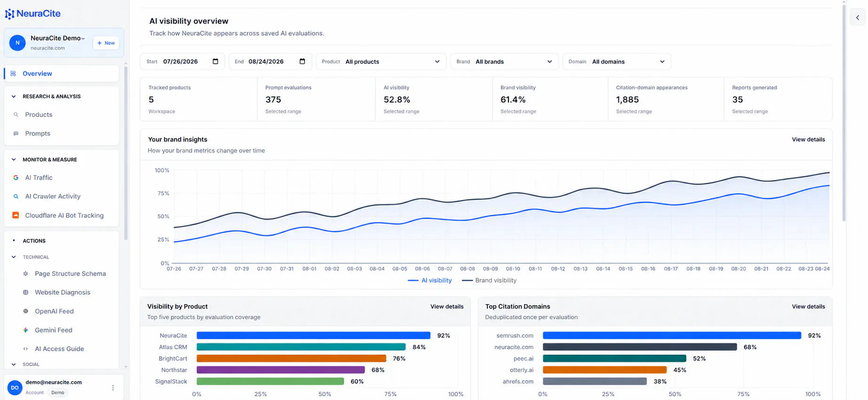Toggle the AI visibility legend series

pos(430,280)
